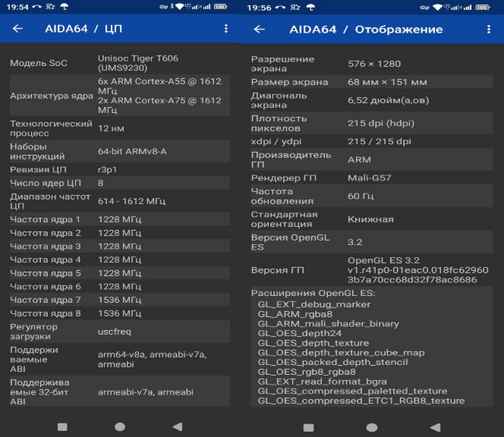Tap the Число ядер ЦП row

pyautogui.click(x=120, y=183)
